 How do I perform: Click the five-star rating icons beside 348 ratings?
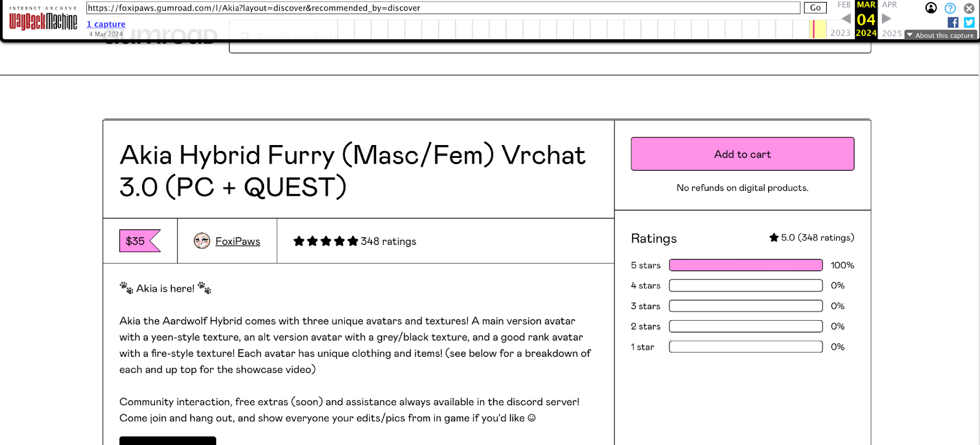[325, 241]
